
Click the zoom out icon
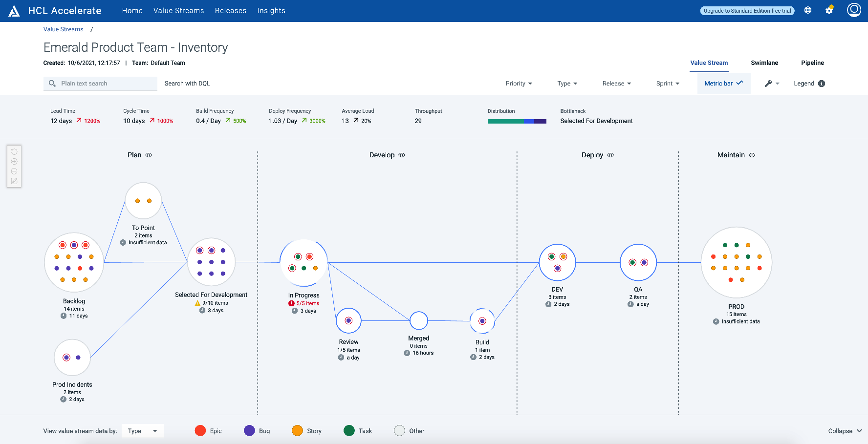click(x=14, y=171)
